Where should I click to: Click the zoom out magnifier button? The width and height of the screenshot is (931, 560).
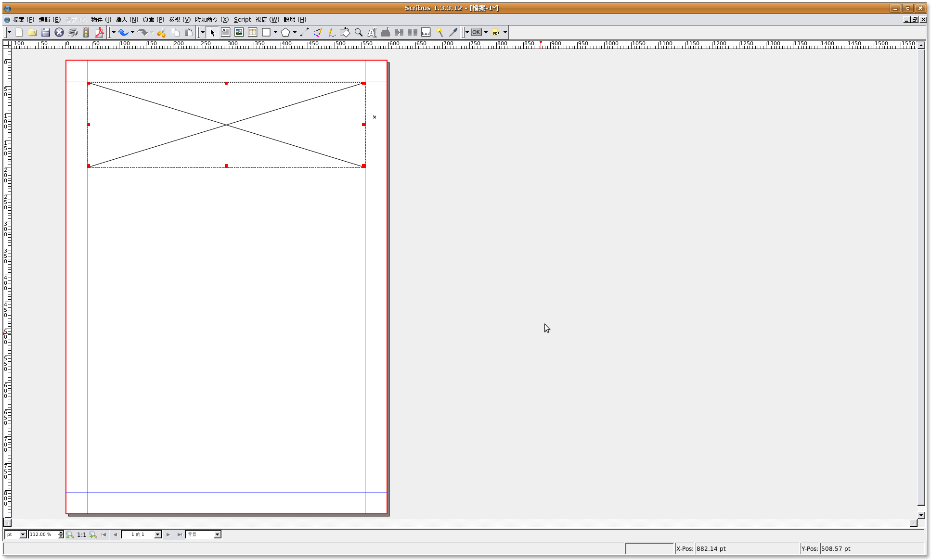tap(70, 535)
